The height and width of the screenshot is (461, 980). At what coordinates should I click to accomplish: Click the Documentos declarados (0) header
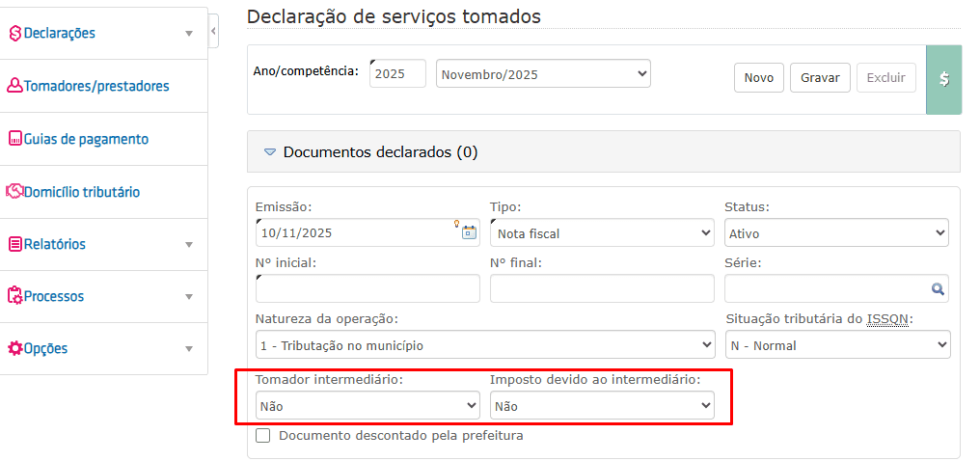pos(604,151)
